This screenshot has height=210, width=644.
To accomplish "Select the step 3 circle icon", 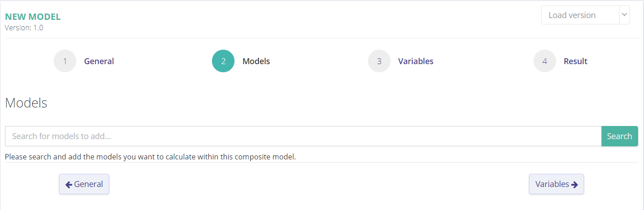I will point(379,61).
